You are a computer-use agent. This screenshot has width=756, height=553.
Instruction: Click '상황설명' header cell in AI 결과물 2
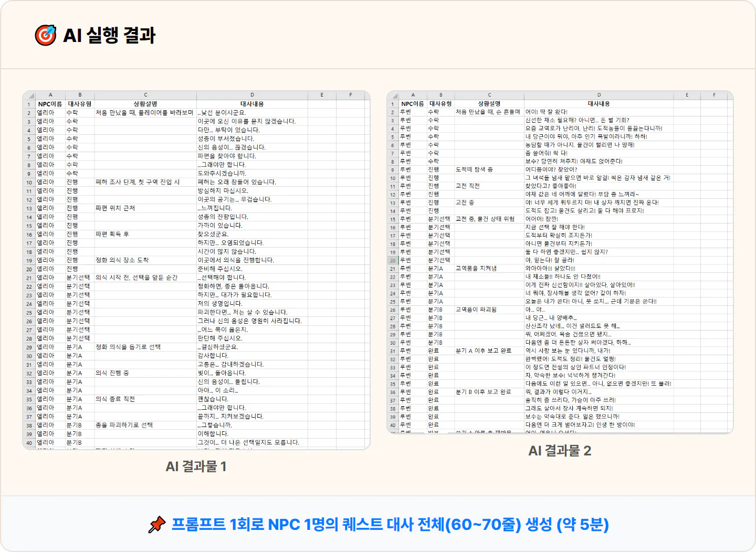489,104
